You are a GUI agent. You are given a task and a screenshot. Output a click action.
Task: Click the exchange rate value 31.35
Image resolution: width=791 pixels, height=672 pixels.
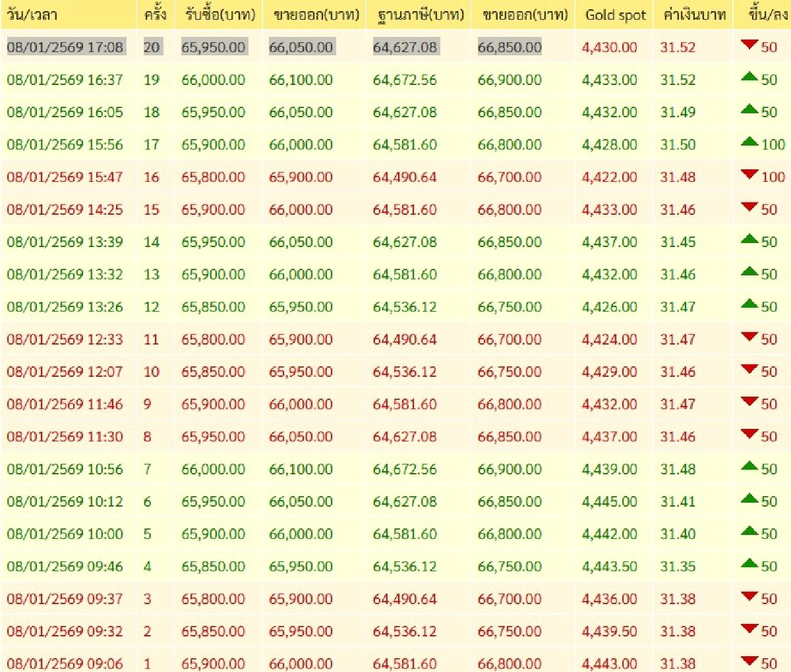678,567
